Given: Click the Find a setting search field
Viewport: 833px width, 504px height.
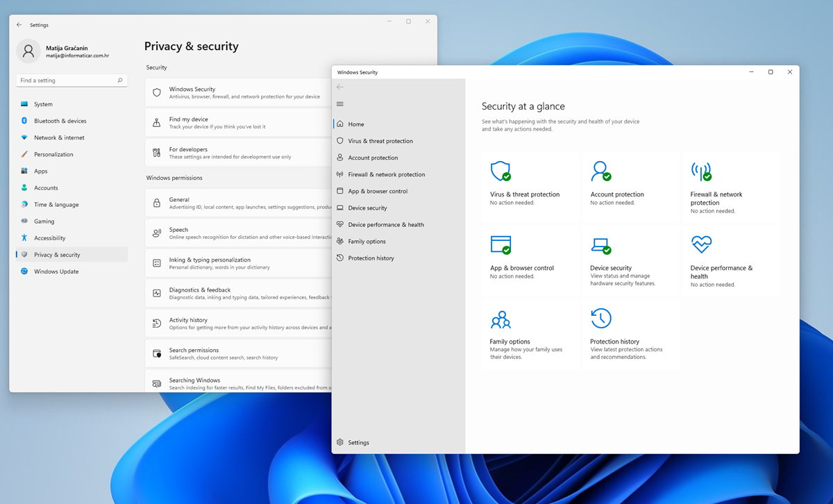Looking at the screenshot, I should pos(71,81).
